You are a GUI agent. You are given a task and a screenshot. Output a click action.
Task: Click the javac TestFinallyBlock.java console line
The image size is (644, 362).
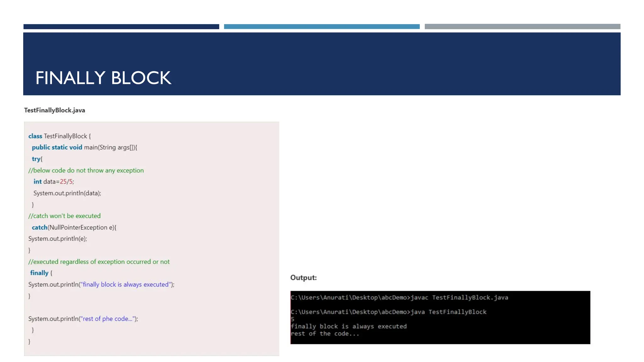(x=399, y=298)
